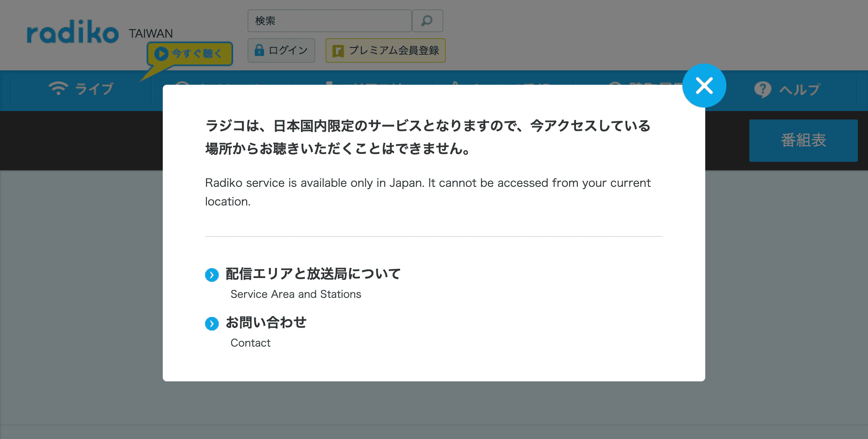Click the yellow ribbon icon on プレミアム会員登録

[338, 50]
